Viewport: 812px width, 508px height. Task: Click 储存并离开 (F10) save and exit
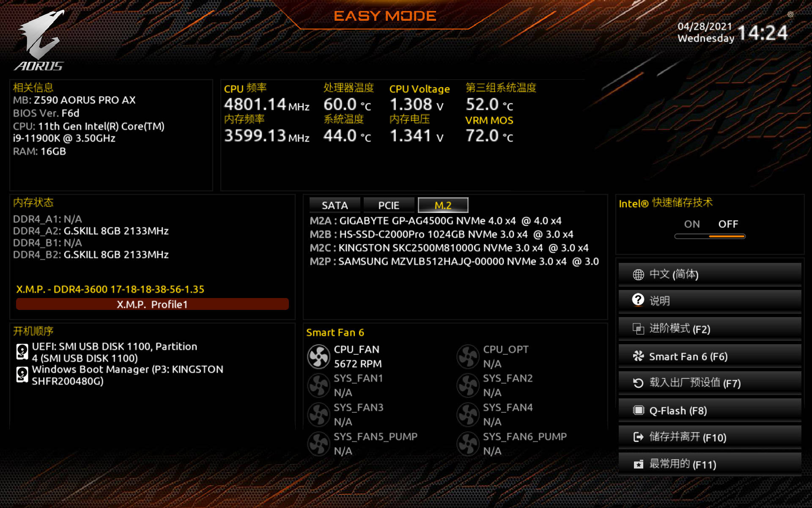point(710,437)
